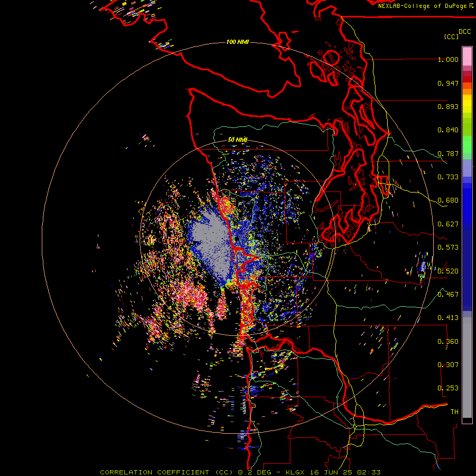Click the pink top of color scale
Screen dimensions: 476x476
point(467,56)
